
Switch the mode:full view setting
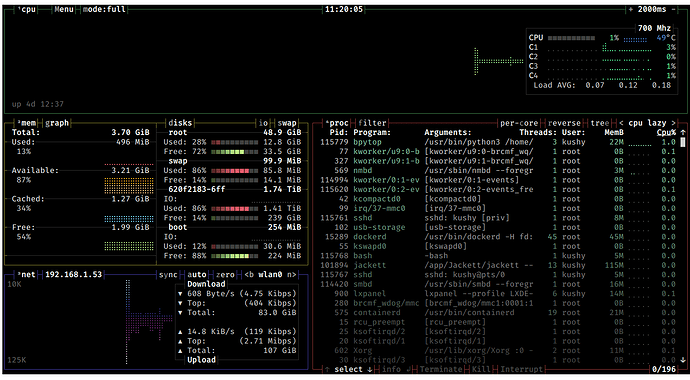(x=104, y=9)
